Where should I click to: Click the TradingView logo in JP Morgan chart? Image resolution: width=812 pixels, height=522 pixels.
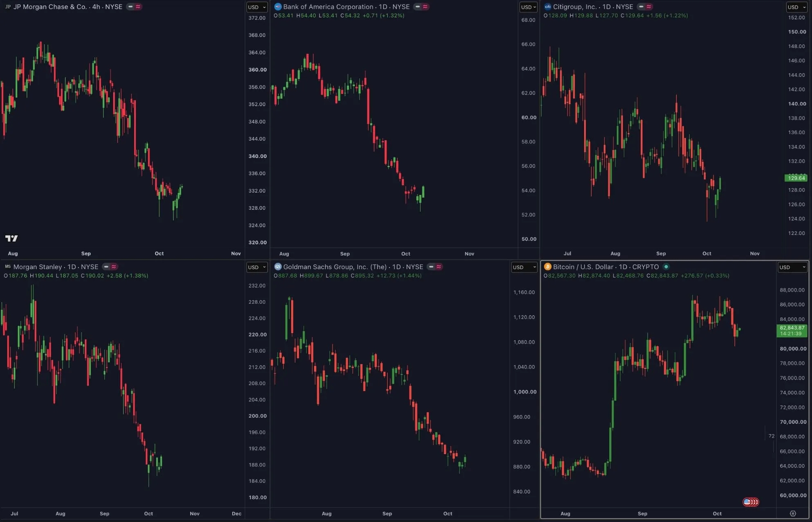pos(11,238)
